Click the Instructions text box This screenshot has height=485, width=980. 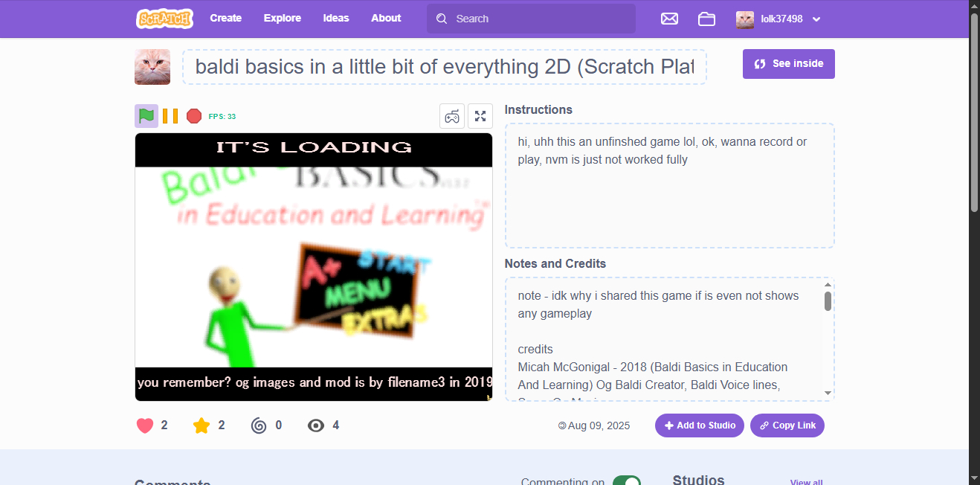click(x=670, y=186)
